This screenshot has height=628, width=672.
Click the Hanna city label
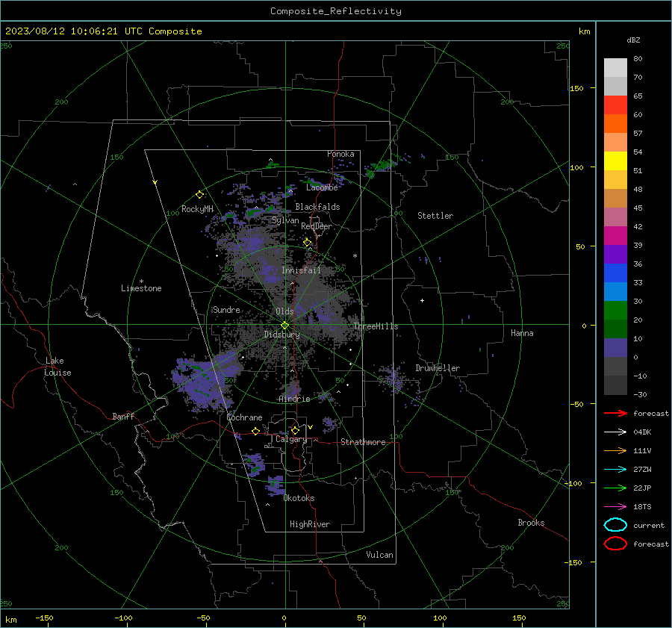click(x=522, y=333)
